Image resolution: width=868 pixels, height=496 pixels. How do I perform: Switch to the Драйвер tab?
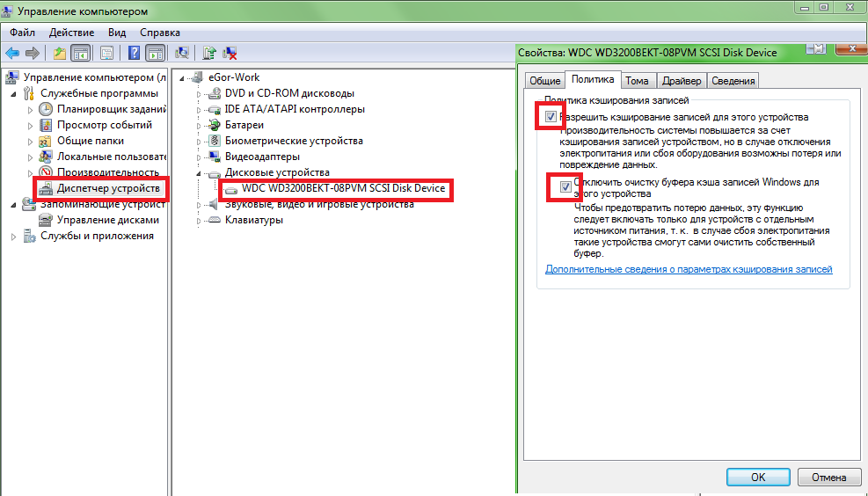[682, 81]
